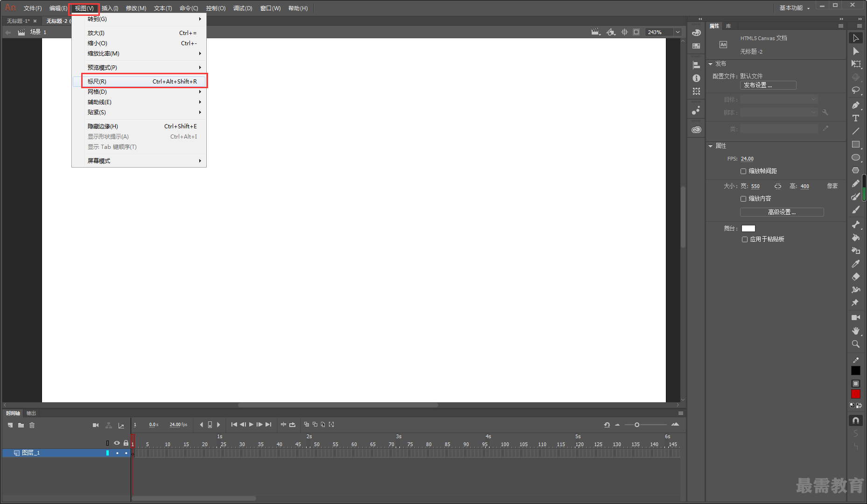Select the Eraser tool
The height and width of the screenshot is (504, 867).
856,277
